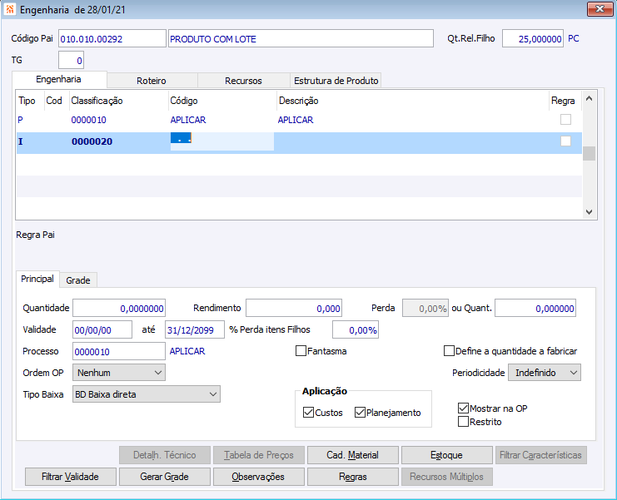Click the Engenharia app icon in title bar

tap(11, 10)
